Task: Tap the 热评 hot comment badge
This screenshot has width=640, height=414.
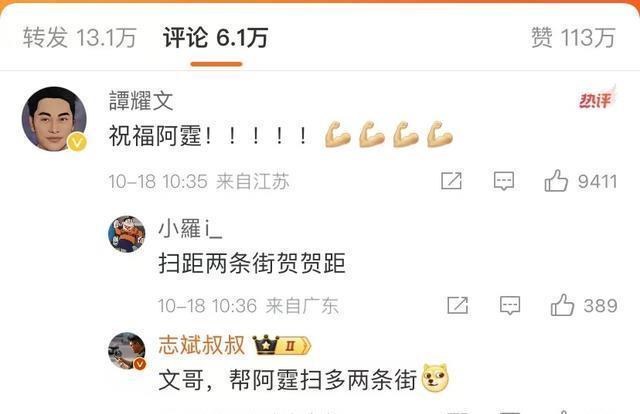Action: click(x=597, y=98)
